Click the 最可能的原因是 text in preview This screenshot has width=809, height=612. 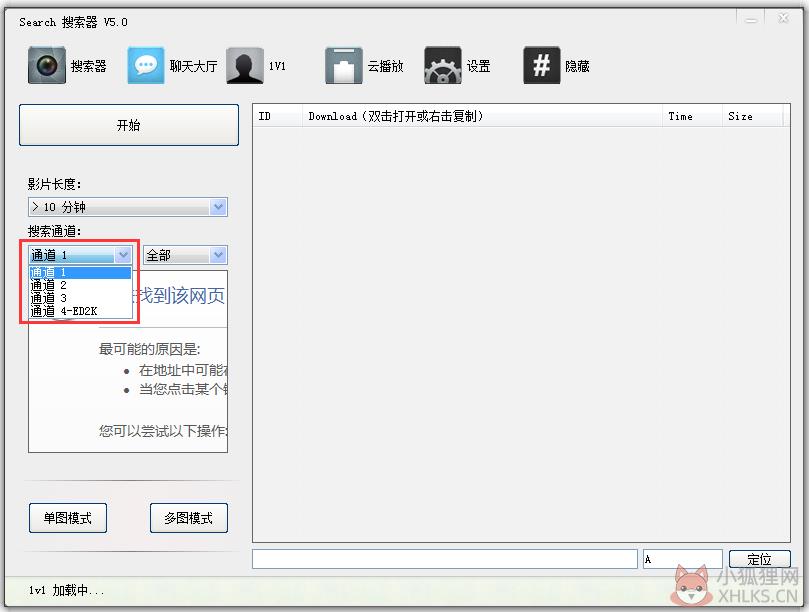click(150, 349)
